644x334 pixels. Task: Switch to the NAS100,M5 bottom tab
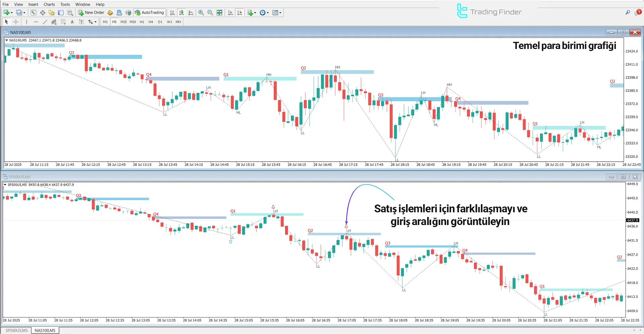tap(45, 331)
